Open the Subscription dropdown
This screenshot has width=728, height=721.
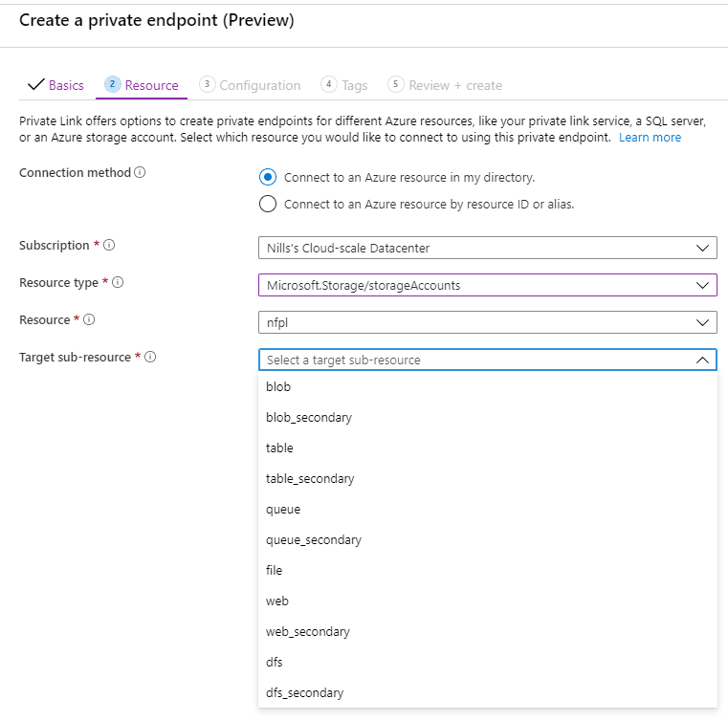tap(488, 248)
